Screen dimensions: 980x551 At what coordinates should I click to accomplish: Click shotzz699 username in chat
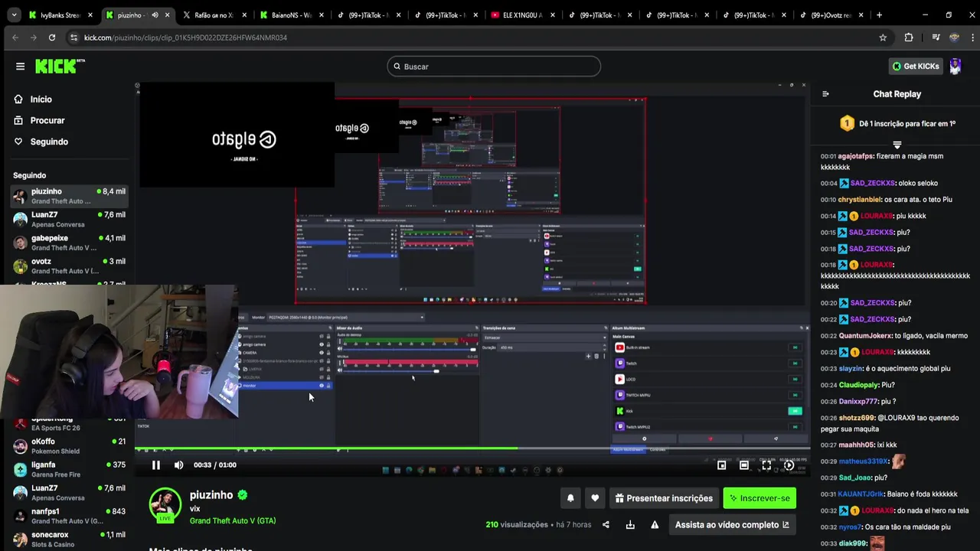[x=856, y=419]
